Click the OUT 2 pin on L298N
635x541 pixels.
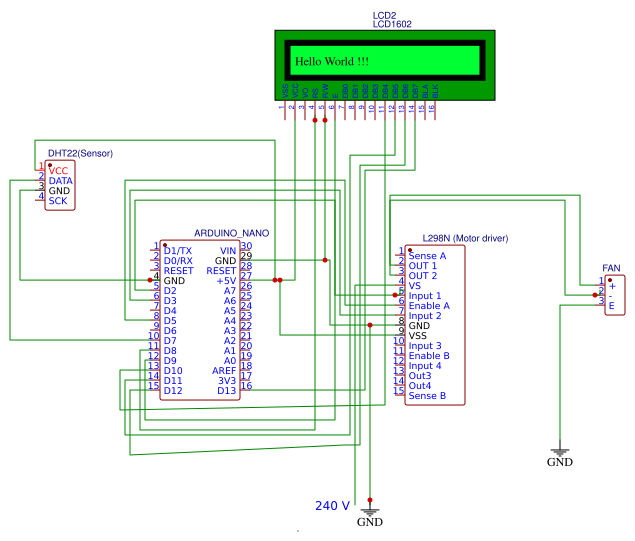coord(423,276)
